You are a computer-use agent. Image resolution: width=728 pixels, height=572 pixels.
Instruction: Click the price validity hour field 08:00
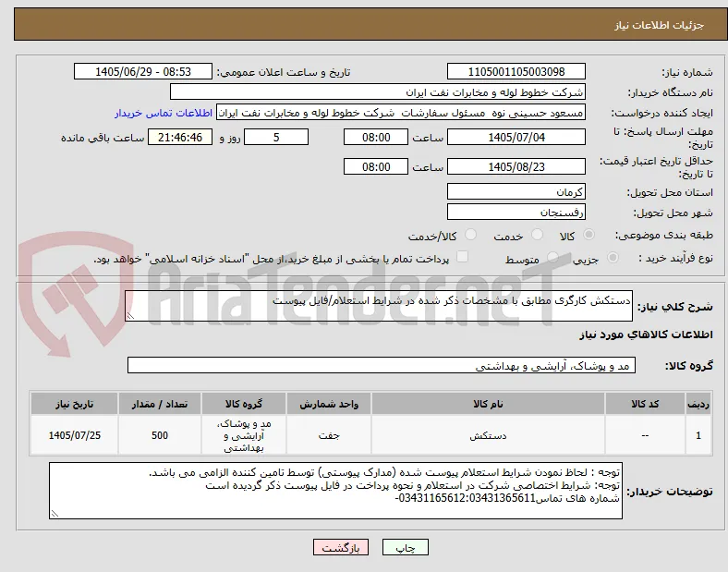coord(376,166)
